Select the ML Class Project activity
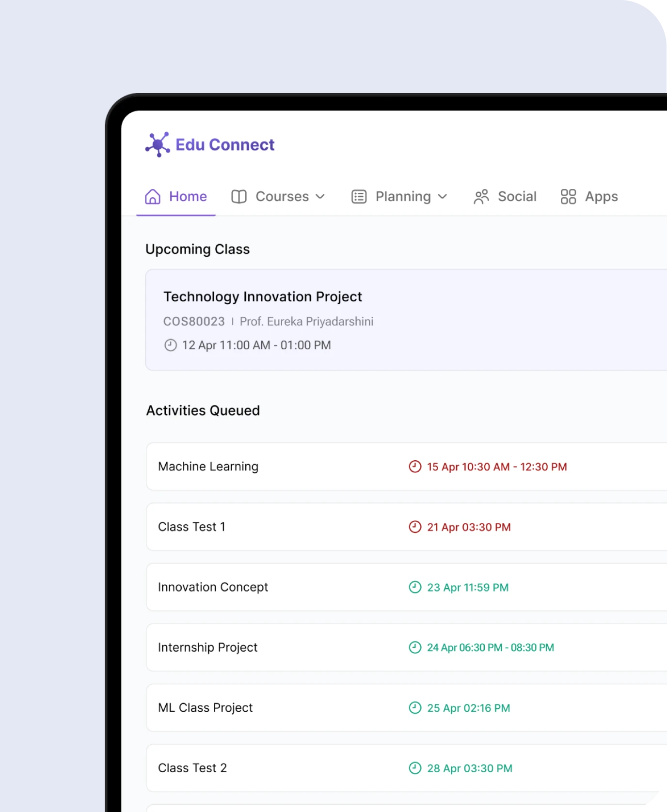Viewport: 667px width, 812px height. click(x=206, y=708)
